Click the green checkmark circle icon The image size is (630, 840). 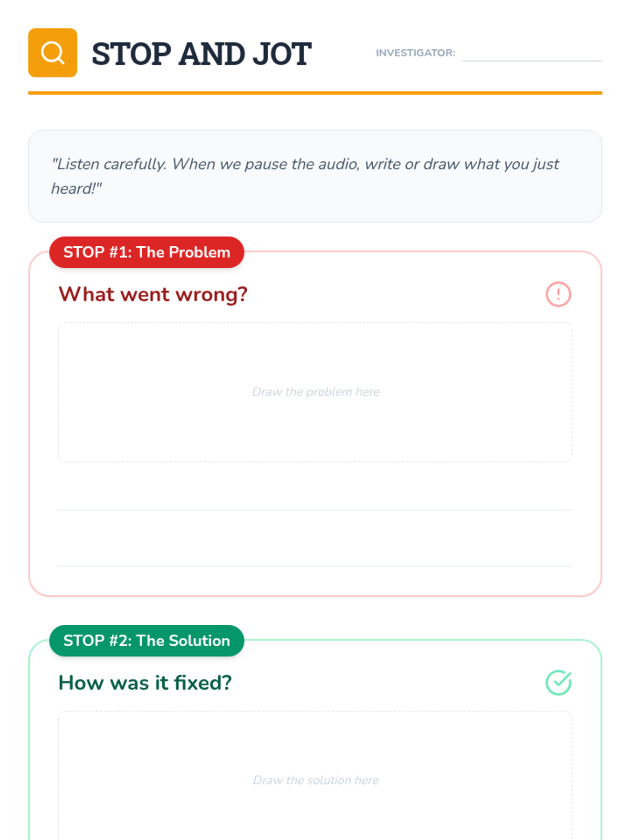pos(558,682)
